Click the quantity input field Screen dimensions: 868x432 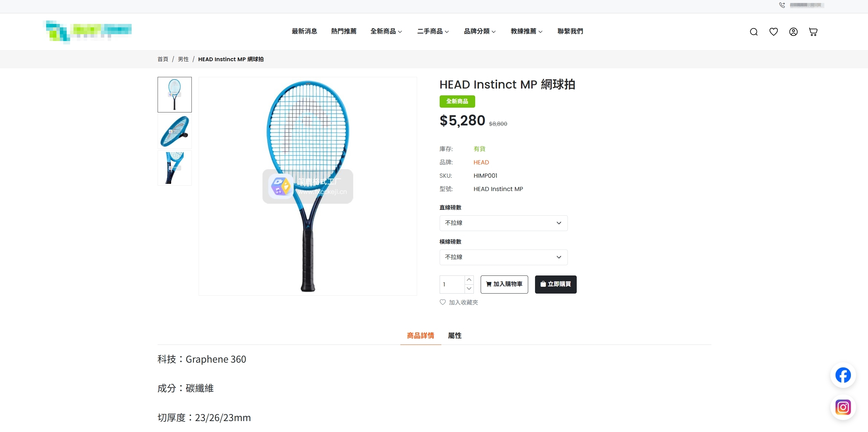pos(452,285)
